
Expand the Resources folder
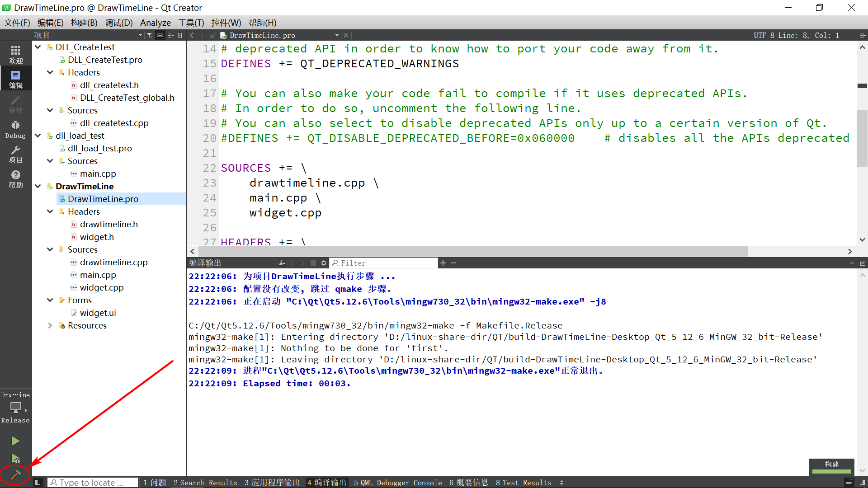tap(50, 325)
